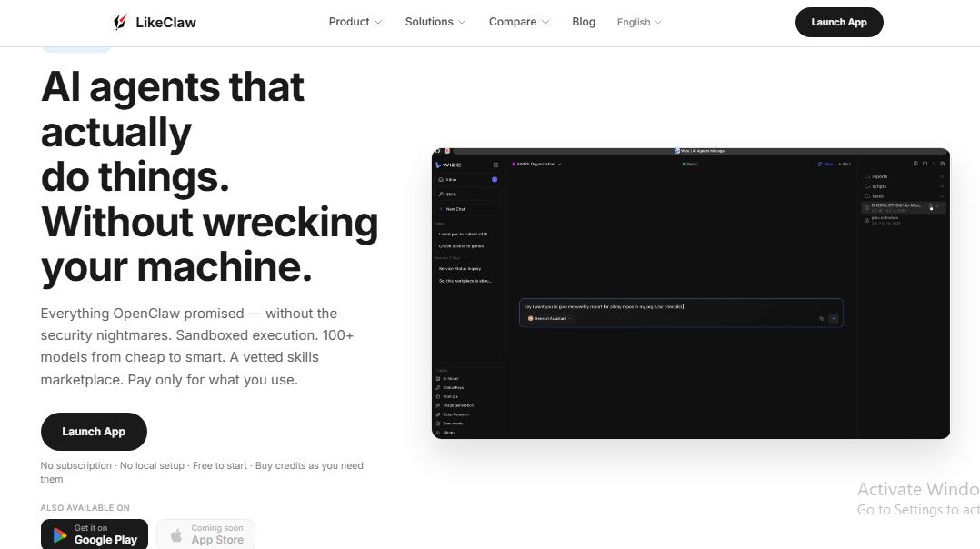Click the LikeClaw claw logo icon
Image resolution: width=980 pixels, height=549 pixels.
(x=120, y=22)
